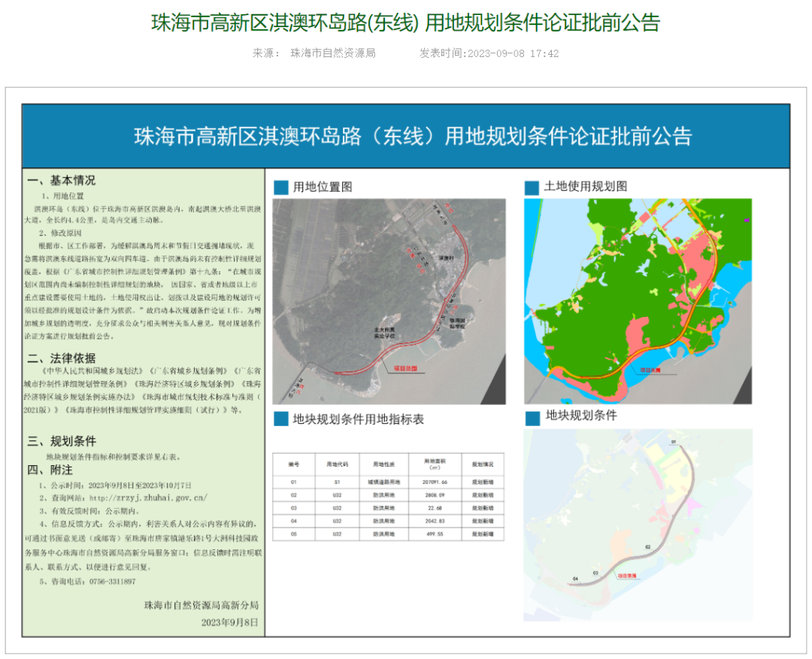
Task: Click blue square beside 地块规划条件用地指标表 heading
Action: click(x=280, y=419)
